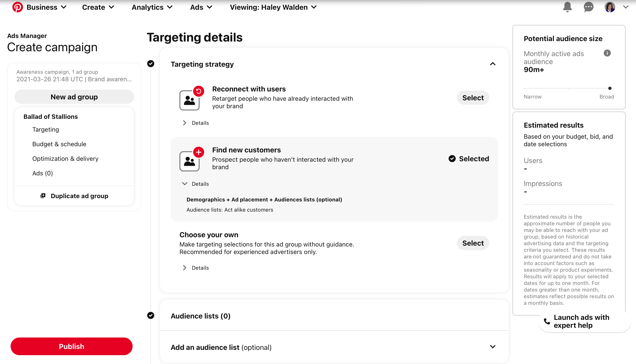Viewport: 636px width, 364px height.
Task: Click the audience size info icon
Action: click(607, 53)
